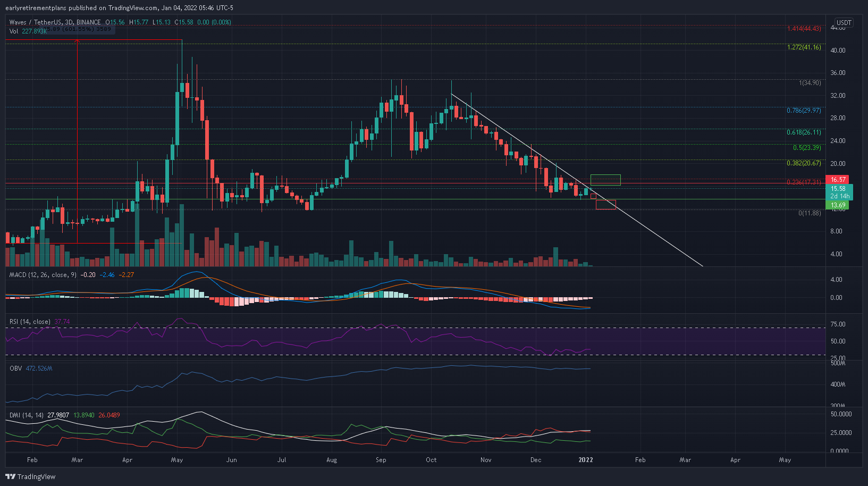Viewport: 868px width, 486px height.
Task: Select the 0.236(17.31) Fibonacci level label
Action: (x=804, y=182)
